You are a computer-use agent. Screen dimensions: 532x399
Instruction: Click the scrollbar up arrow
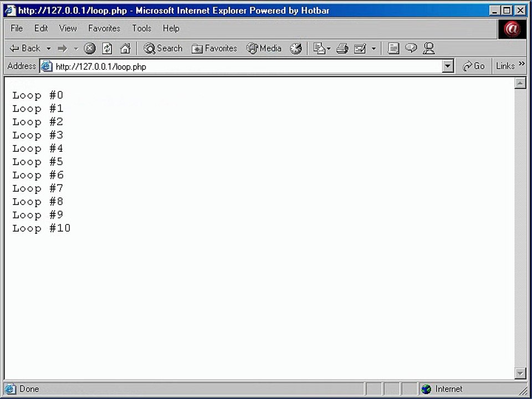tap(520, 83)
